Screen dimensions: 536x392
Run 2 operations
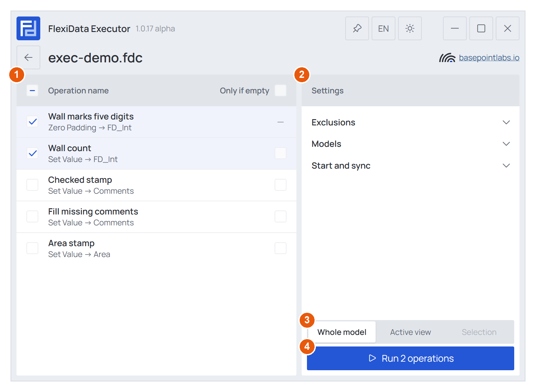(411, 358)
